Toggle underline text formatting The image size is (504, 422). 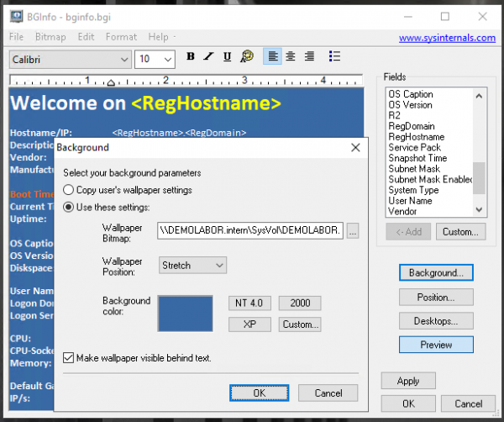[228, 56]
